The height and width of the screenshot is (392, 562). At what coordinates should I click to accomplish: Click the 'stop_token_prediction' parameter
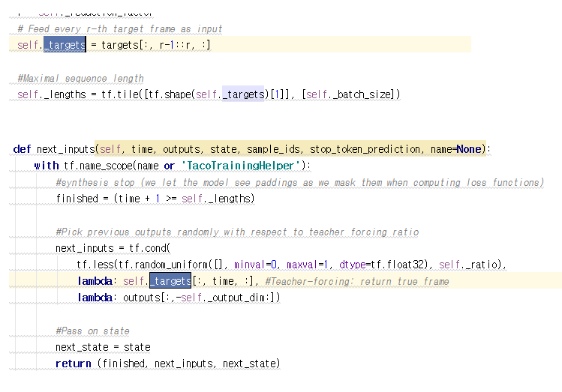365,149
